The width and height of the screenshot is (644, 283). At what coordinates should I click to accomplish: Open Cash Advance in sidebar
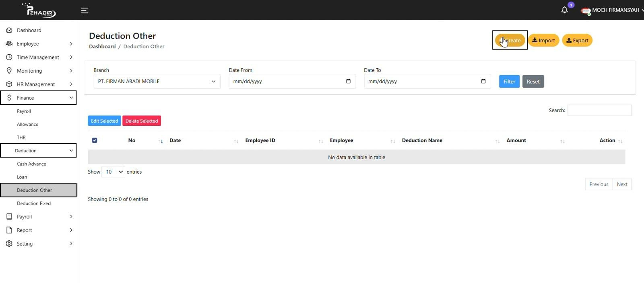click(31, 164)
